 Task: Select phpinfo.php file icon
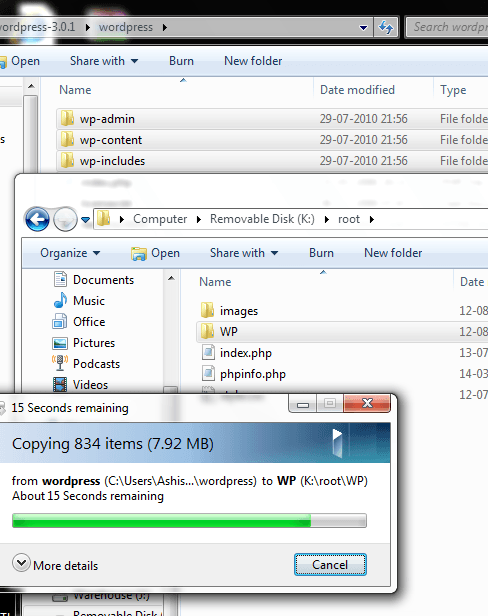click(x=208, y=373)
